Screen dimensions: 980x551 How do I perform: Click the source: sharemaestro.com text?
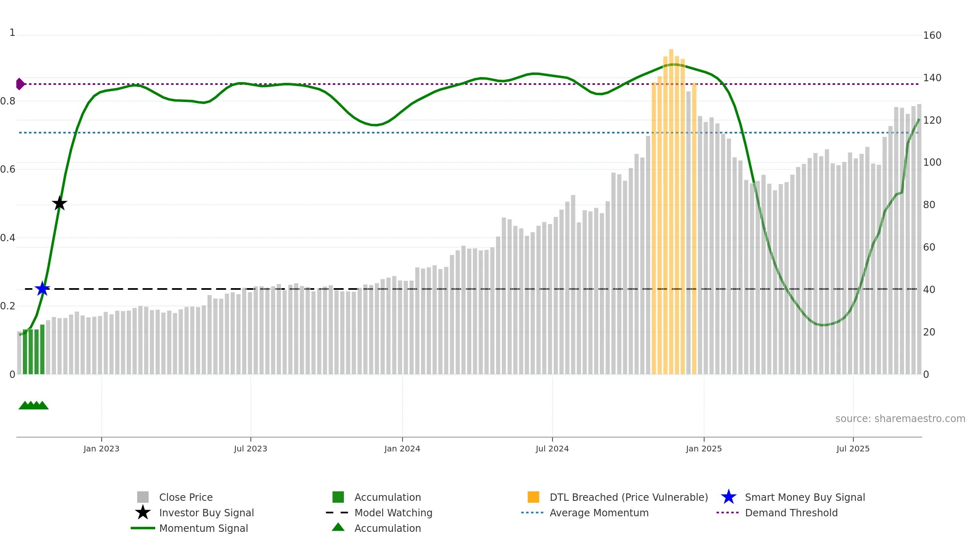(900, 418)
